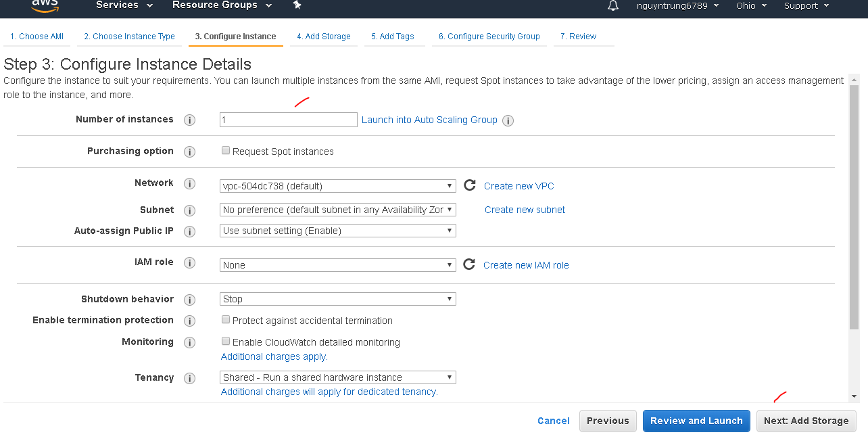The width and height of the screenshot is (868, 443).
Task: Enable Request Spot instances checkbox
Action: click(x=226, y=151)
